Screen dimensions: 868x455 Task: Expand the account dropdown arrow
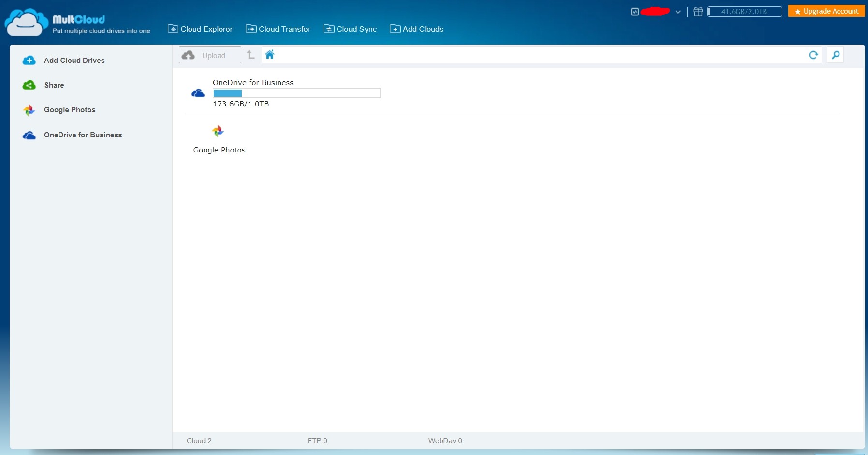(x=678, y=12)
